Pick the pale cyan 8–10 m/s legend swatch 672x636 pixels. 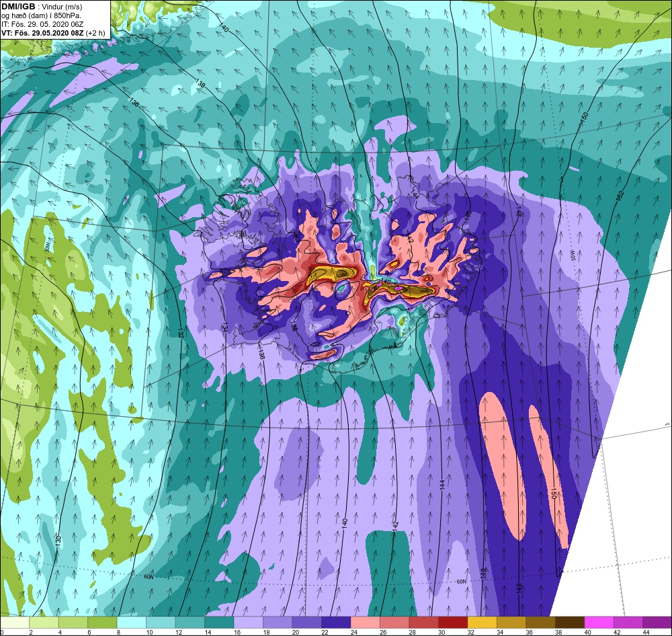pos(132,623)
